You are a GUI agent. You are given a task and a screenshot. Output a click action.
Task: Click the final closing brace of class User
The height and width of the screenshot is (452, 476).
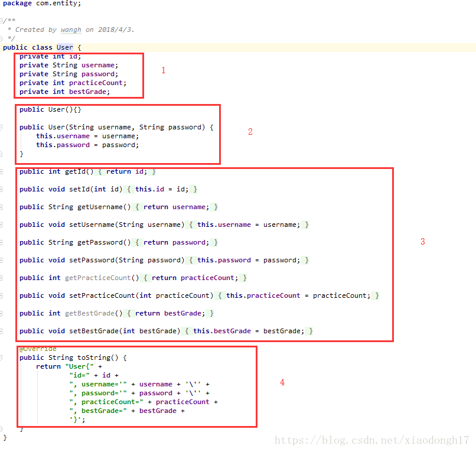5,437
